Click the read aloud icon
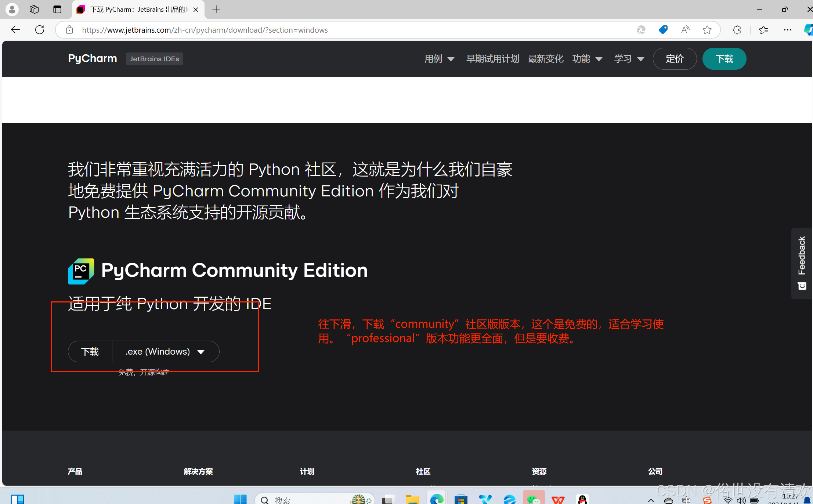This screenshot has height=504, width=813. point(685,30)
